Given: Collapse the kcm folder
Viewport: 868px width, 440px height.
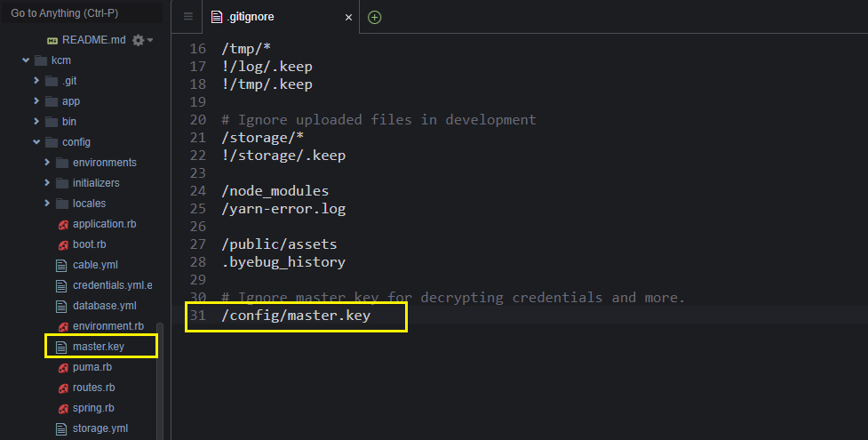Looking at the screenshot, I should [26, 60].
